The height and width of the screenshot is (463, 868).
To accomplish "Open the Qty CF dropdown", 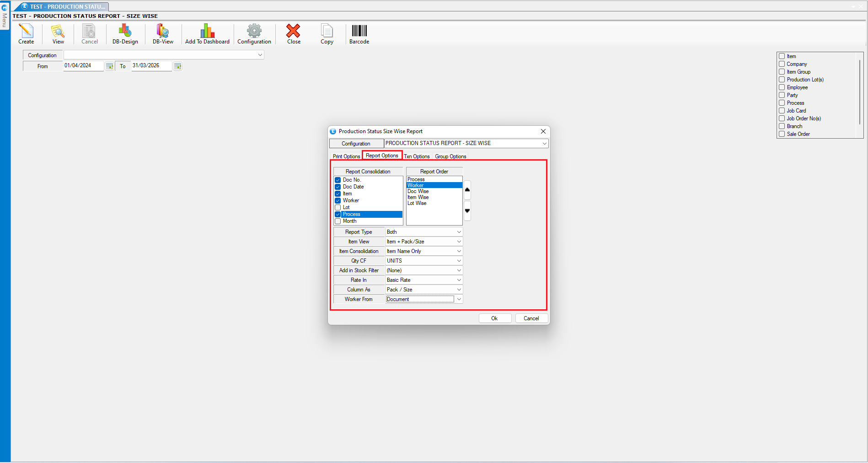I will [459, 261].
